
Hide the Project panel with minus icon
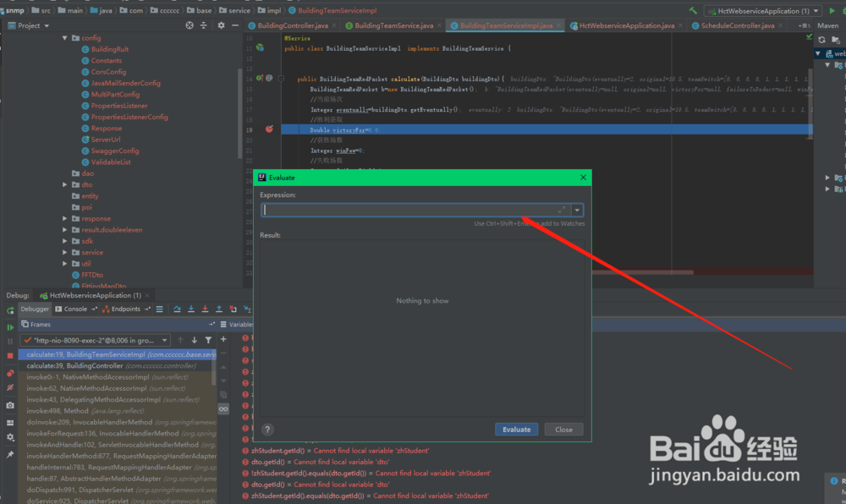pos(235,25)
